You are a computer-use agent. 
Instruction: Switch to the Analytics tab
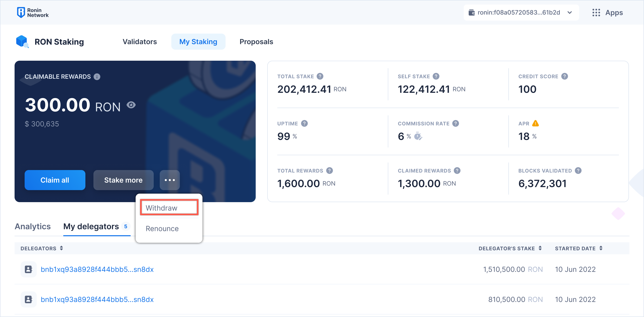tap(33, 226)
